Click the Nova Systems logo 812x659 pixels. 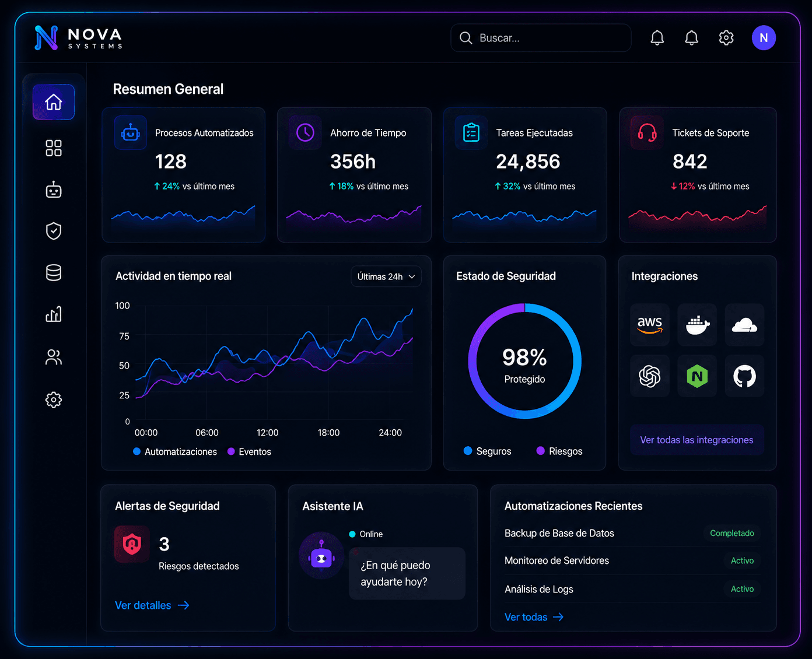[78, 38]
